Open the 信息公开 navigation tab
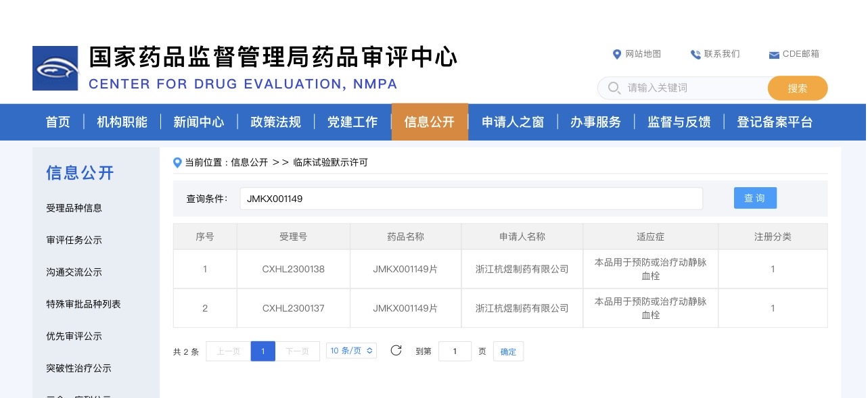 (430, 122)
